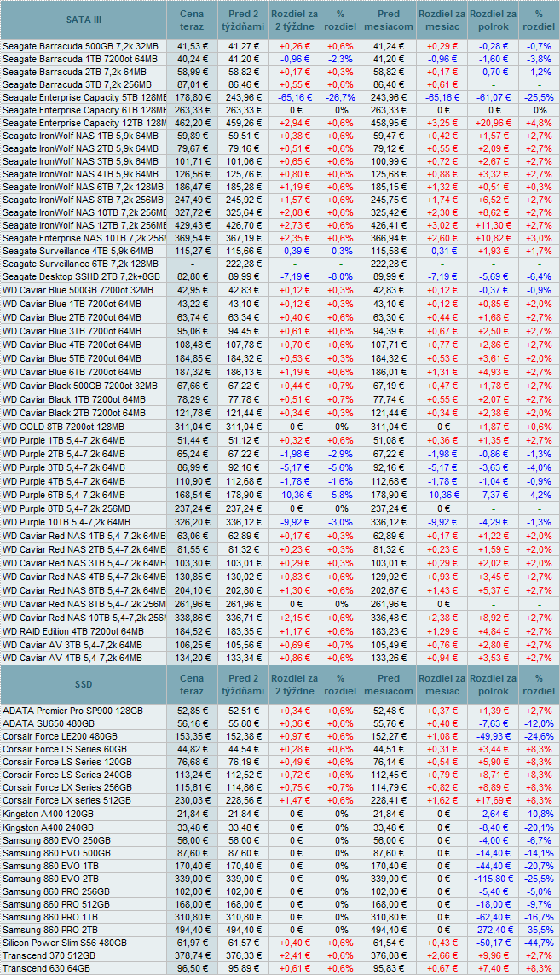Screen dimensions: 560x975
Task: Click the "SSD" section header
Action: click(x=84, y=684)
